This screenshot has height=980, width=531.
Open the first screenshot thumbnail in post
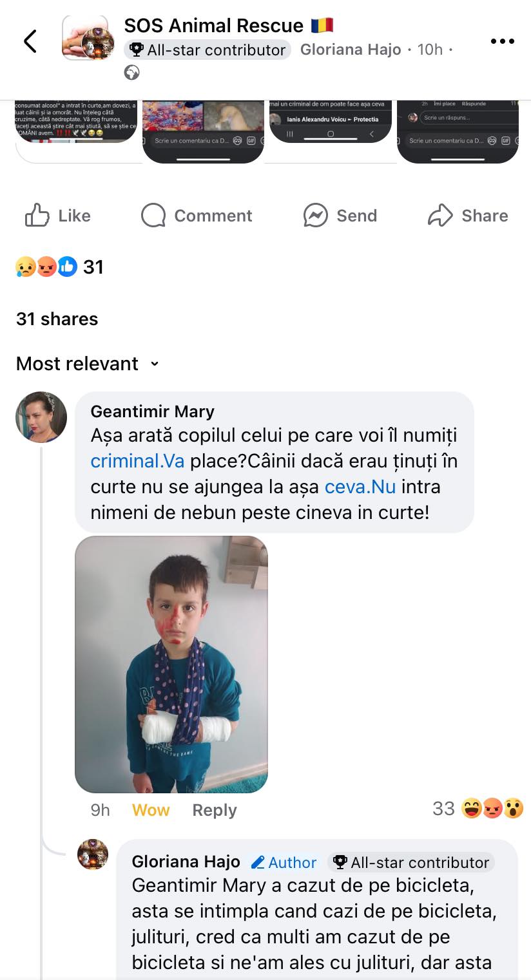(76, 122)
